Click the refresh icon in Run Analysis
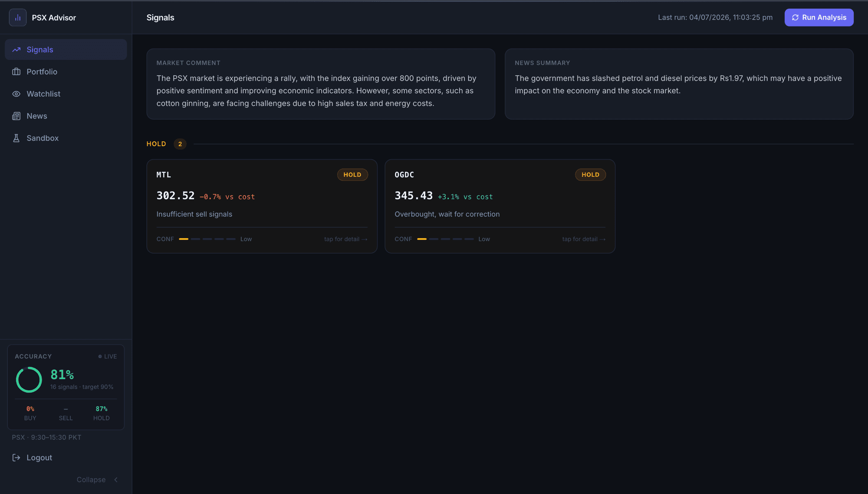 (795, 18)
